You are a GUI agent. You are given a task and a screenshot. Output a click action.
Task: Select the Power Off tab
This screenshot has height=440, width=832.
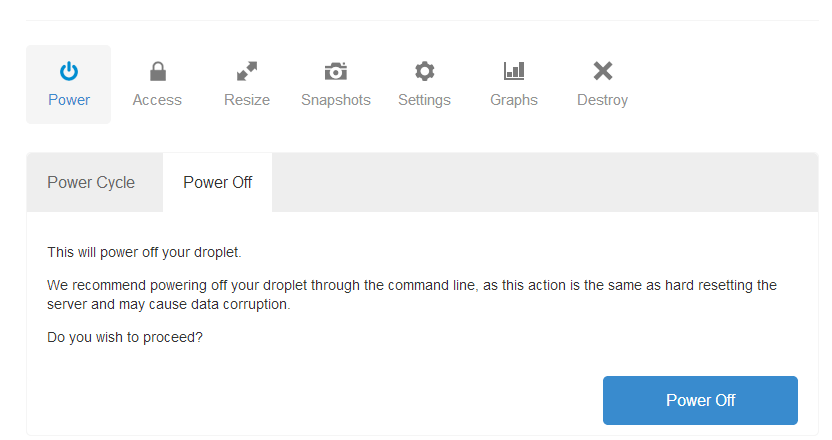(217, 183)
